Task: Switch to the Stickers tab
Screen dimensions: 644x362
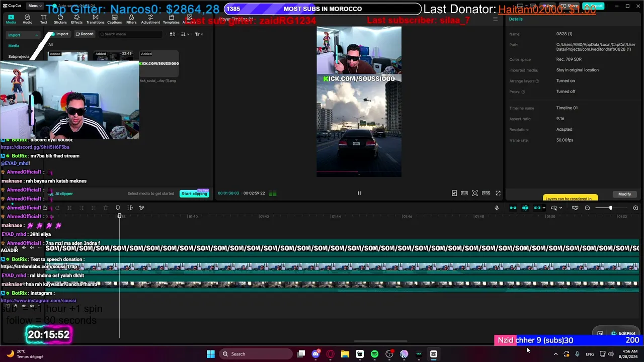Action: (x=60, y=19)
